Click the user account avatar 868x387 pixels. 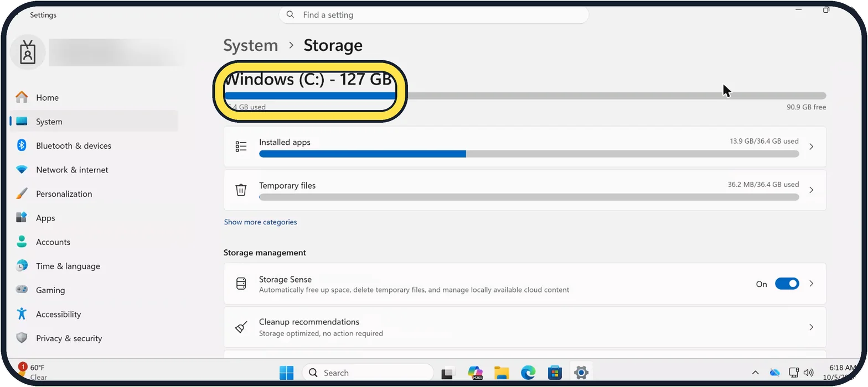pos(28,53)
